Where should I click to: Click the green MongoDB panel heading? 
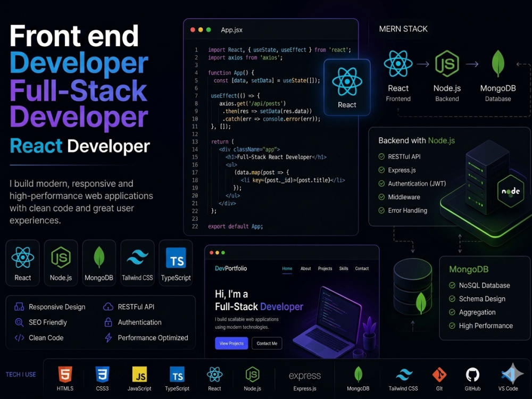[x=469, y=269]
